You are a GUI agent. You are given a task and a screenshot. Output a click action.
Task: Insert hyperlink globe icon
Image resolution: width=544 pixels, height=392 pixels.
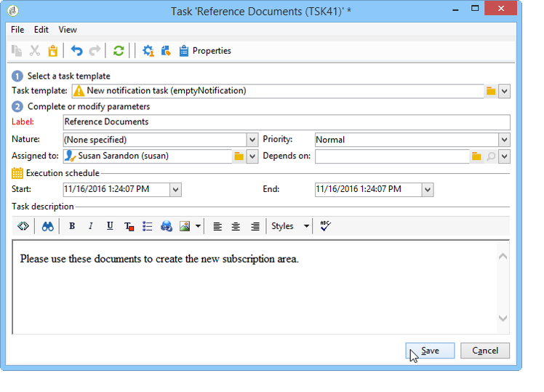(167, 226)
